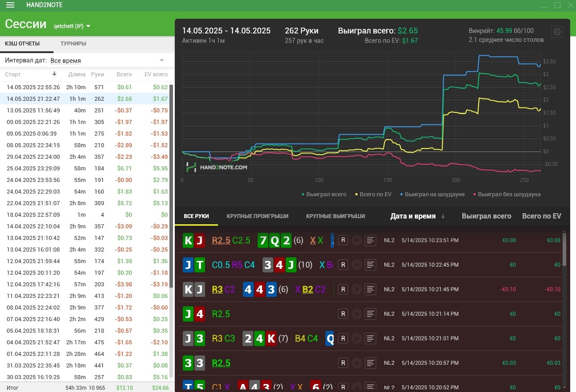
Task: Open hand history text for JT row
Action: click(x=370, y=265)
